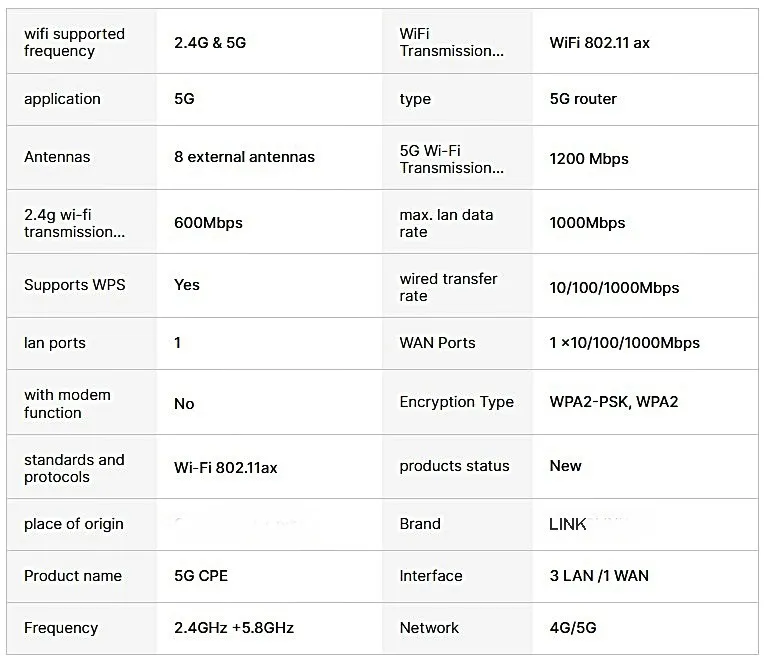Select the "3 LAN /1 WAN" interface value
Screen dimensions: 767x656
pyautogui.click(x=599, y=576)
